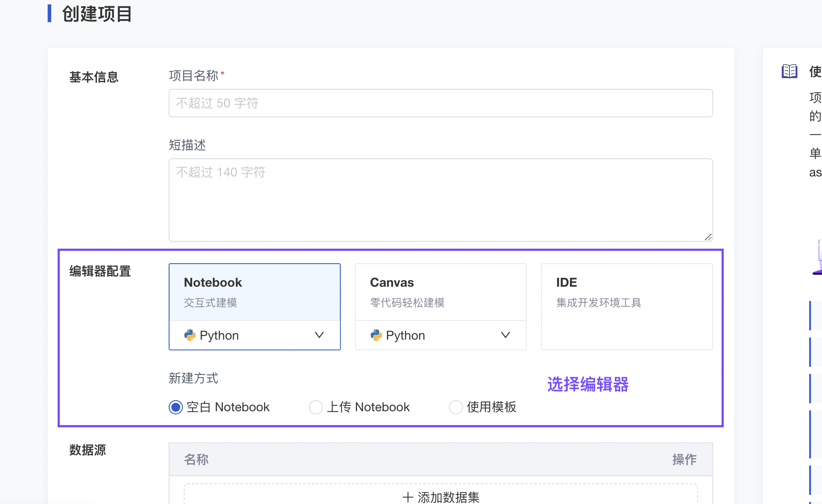Select the 空白 Notebook radio option
Image resolution: width=822 pixels, height=504 pixels.
point(176,407)
